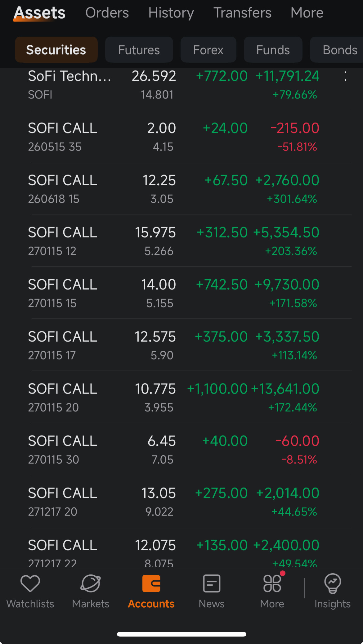Open the Watchlists heart icon

(x=30, y=583)
